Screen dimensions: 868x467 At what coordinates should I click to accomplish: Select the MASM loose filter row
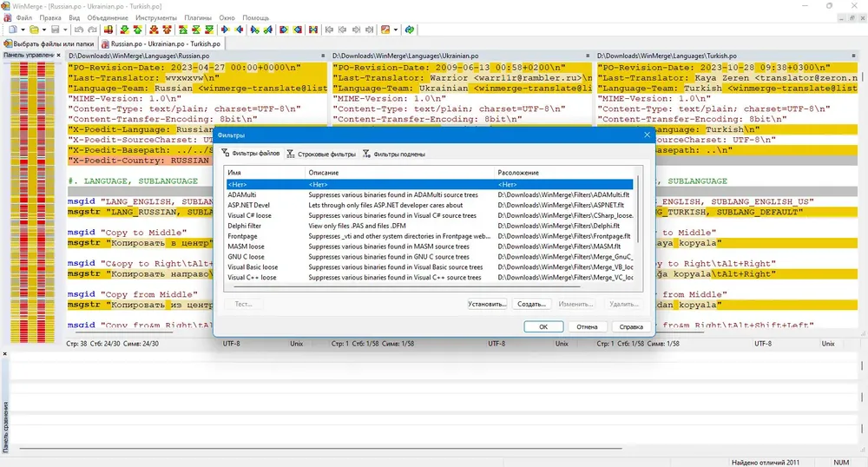click(430, 247)
